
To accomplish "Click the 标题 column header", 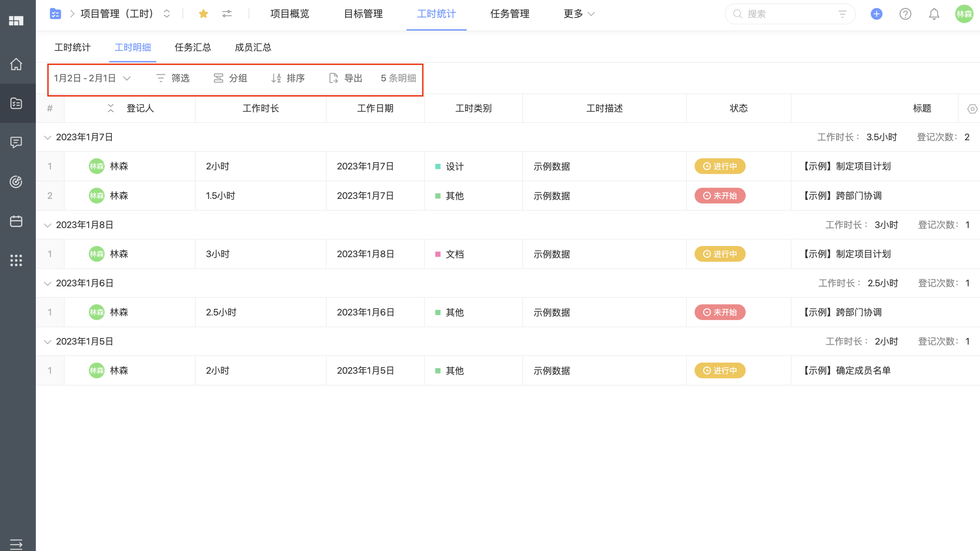I will (922, 108).
